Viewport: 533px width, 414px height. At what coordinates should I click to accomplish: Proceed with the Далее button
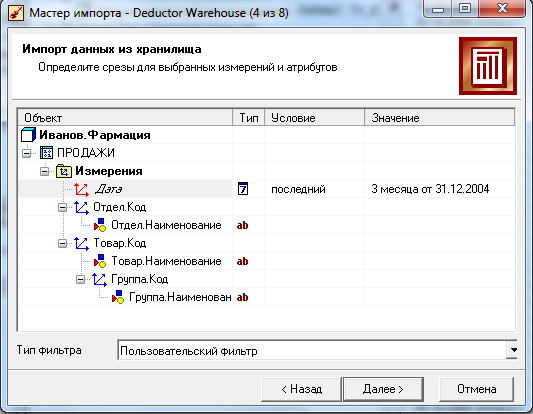point(383,389)
